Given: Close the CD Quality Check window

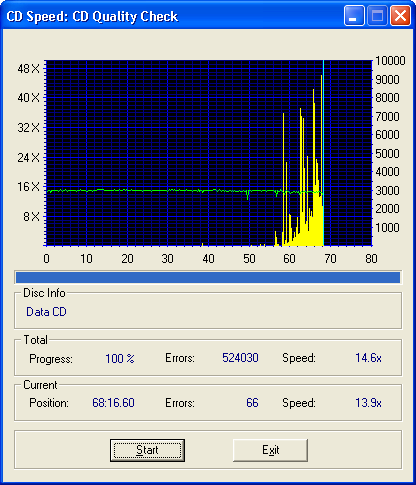Looking at the screenshot, I should point(400,16).
